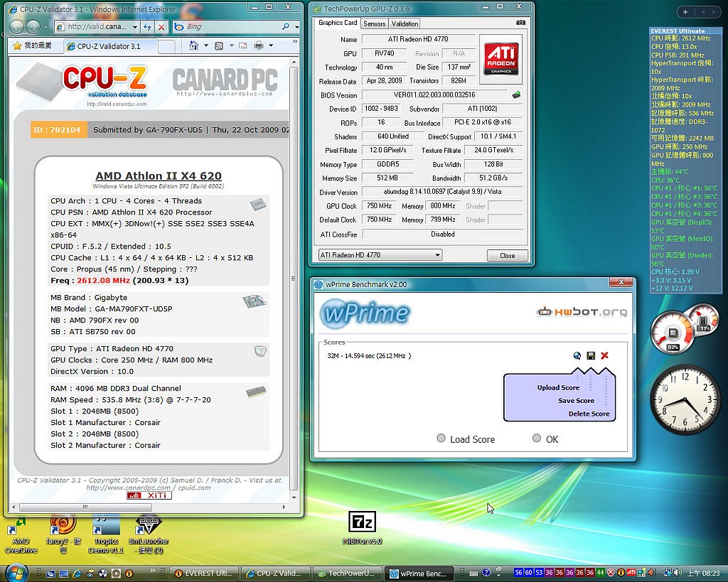Click the RSS feeds icon in IE

pyautogui.click(x=219, y=45)
